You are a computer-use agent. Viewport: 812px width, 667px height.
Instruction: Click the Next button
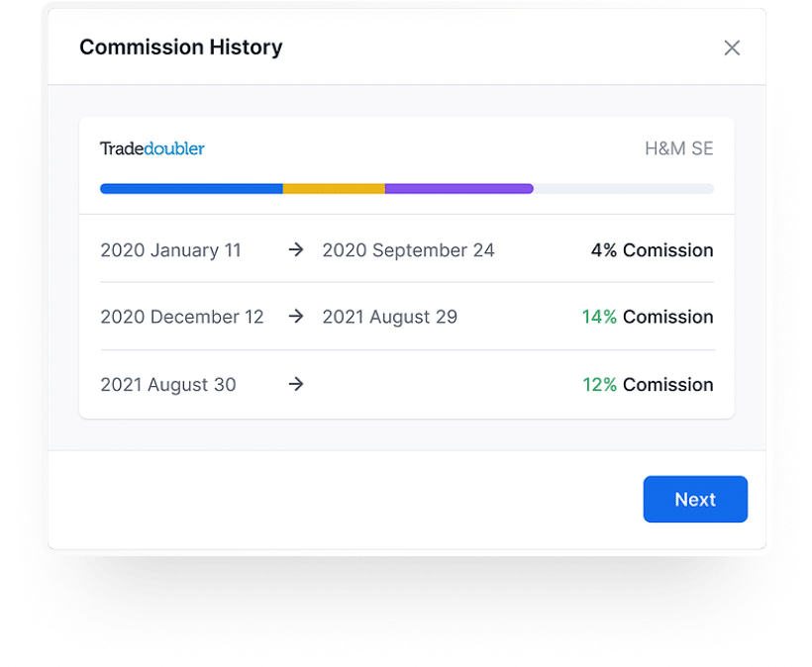pos(695,500)
